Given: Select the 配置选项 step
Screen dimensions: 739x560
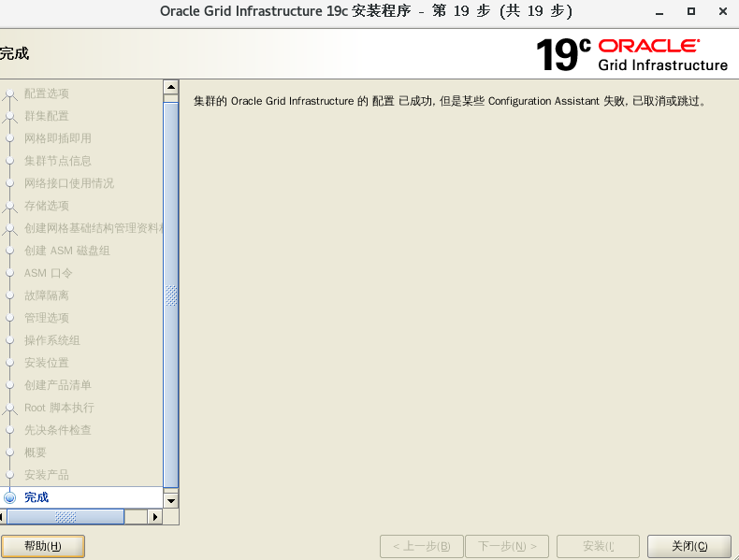Looking at the screenshot, I should pos(47,93).
